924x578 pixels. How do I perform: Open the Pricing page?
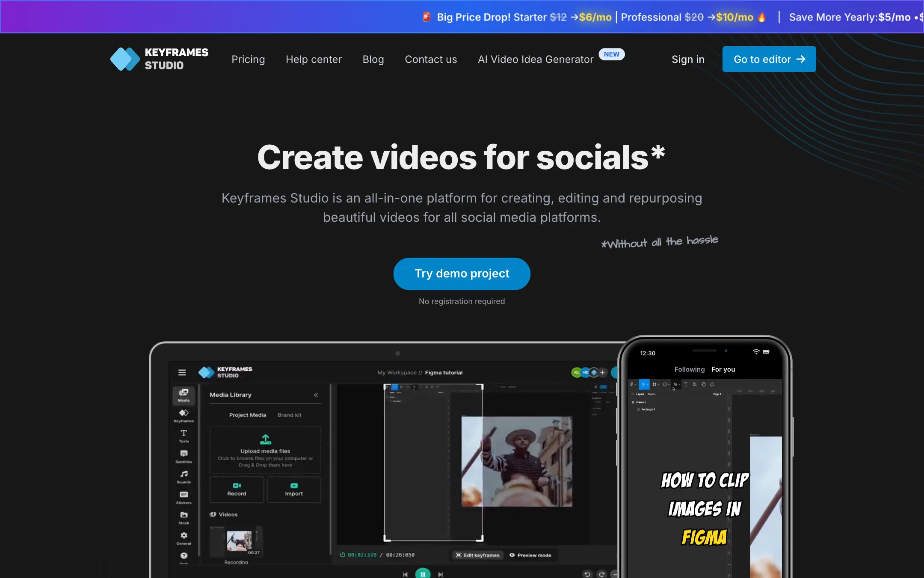pos(248,59)
